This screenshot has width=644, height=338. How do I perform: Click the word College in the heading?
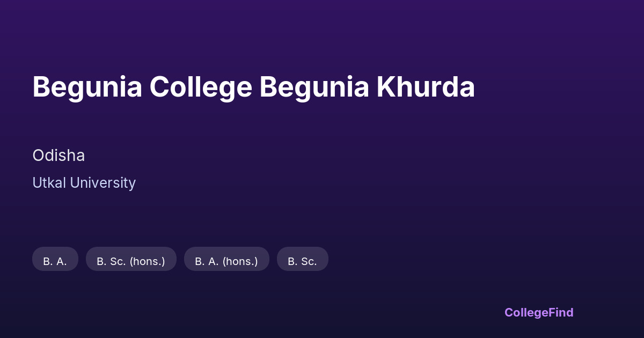pyautogui.click(x=201, y=87)
